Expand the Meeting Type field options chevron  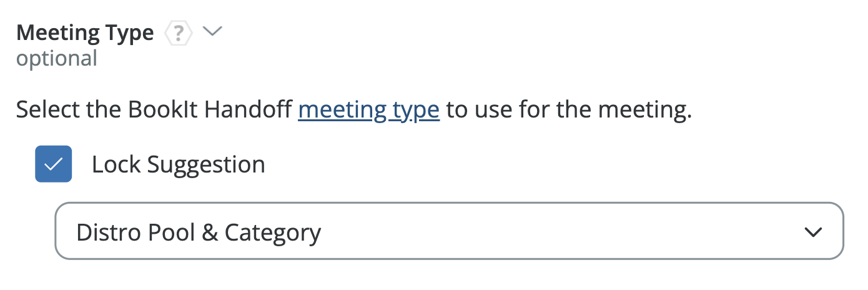tap(213, 32)
